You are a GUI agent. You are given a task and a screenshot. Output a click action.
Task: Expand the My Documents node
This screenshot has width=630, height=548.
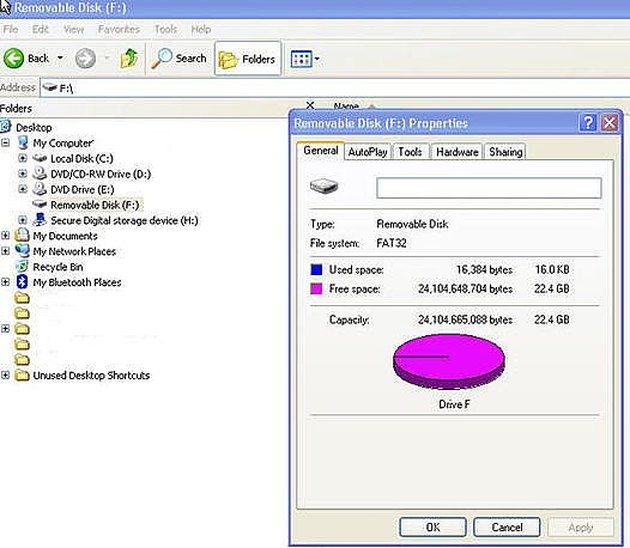(5, 235)
